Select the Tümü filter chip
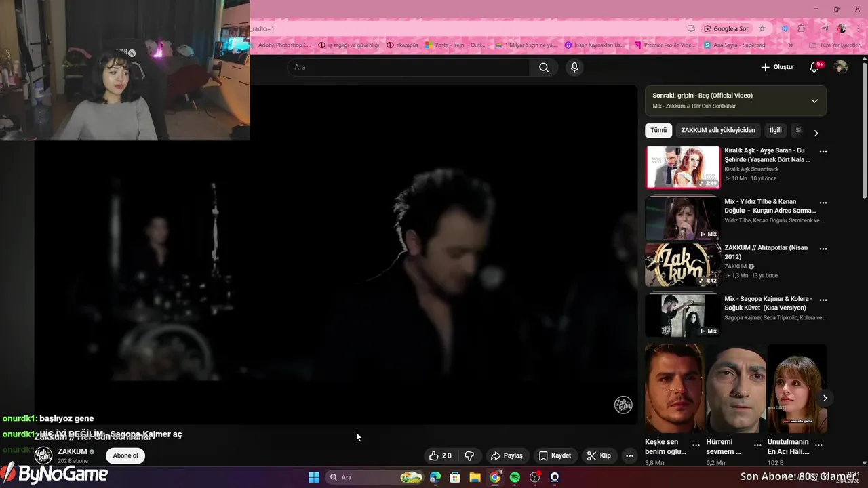This screenshot has height=488, width=868. (658, 130)
